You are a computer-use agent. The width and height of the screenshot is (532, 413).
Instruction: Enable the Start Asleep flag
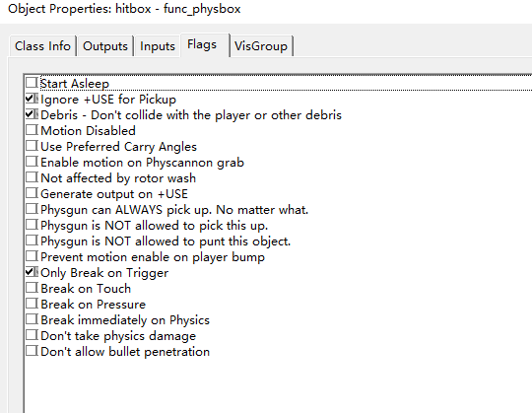point(32,83)
